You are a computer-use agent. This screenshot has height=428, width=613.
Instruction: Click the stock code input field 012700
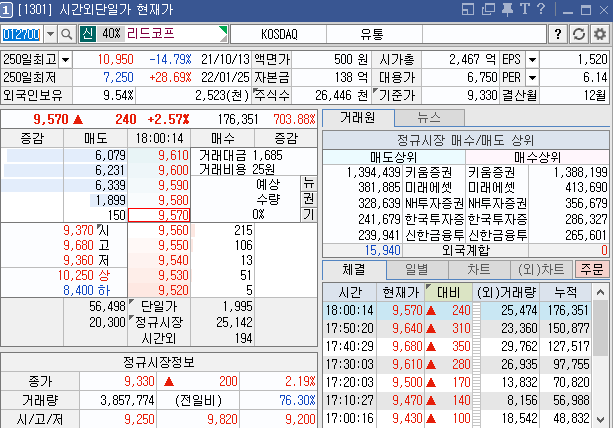point(22,34)
